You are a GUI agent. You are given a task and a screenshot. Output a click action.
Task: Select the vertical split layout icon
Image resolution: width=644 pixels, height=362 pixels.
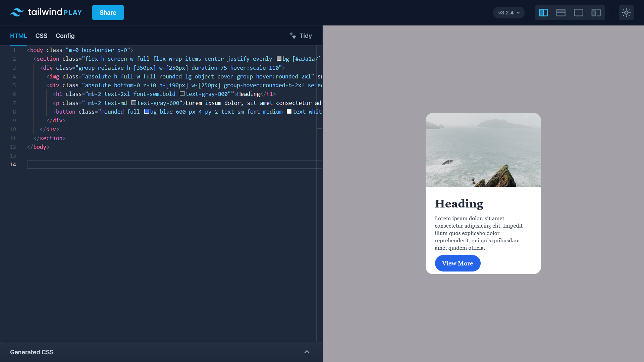pos(543,12)
